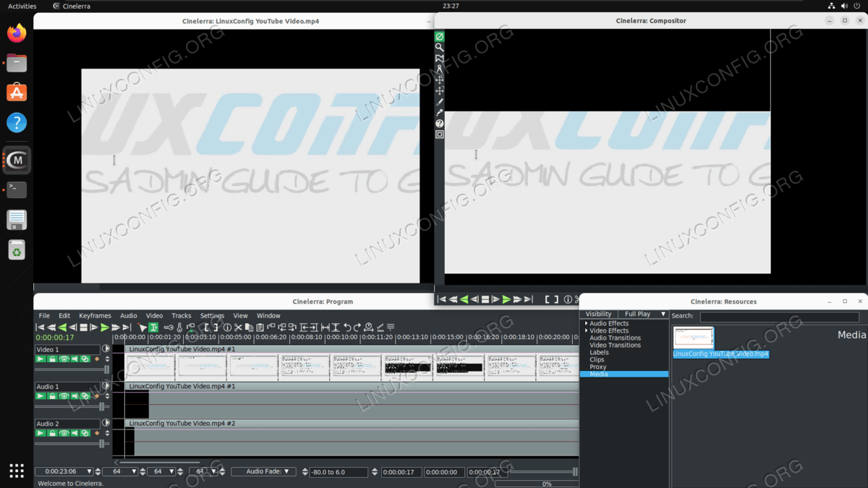Click the Copy icon in Program toolbar
868x488 pixels.
pyautogui.click(x=249, y=328)
